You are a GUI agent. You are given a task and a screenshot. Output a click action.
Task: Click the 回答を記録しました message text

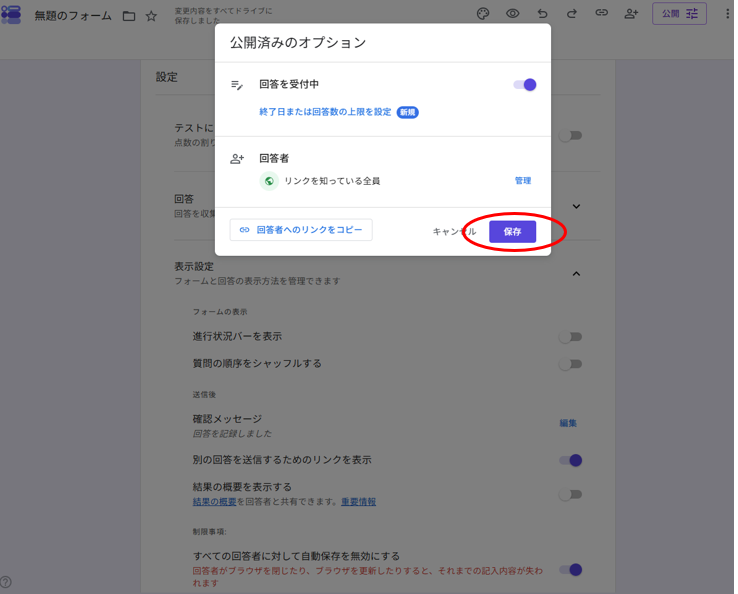pyautogui.click(x=232, y=433)
